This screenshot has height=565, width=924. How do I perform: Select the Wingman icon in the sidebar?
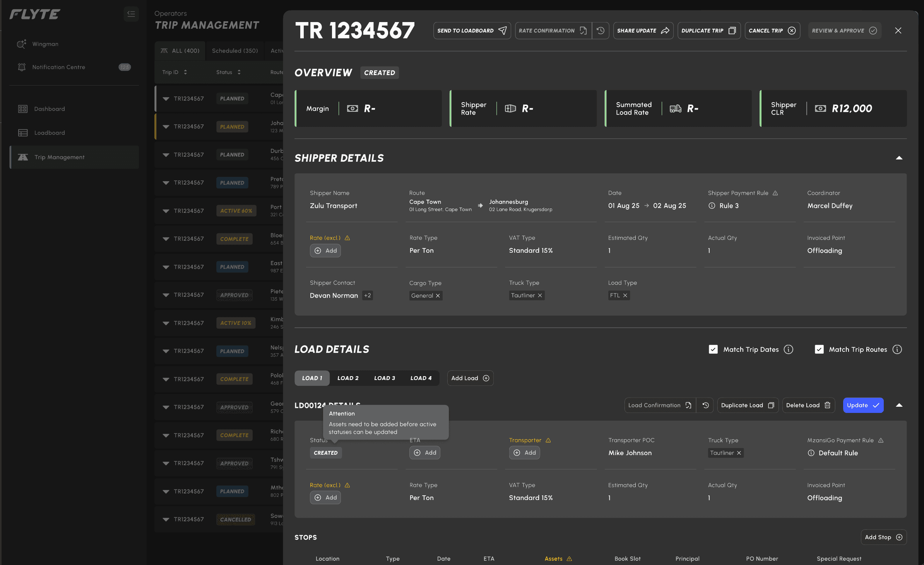point(22,44)
